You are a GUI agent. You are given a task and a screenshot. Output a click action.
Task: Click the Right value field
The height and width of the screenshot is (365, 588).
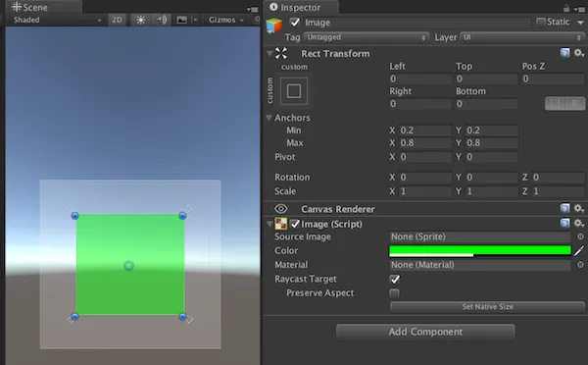click(420, 104)
